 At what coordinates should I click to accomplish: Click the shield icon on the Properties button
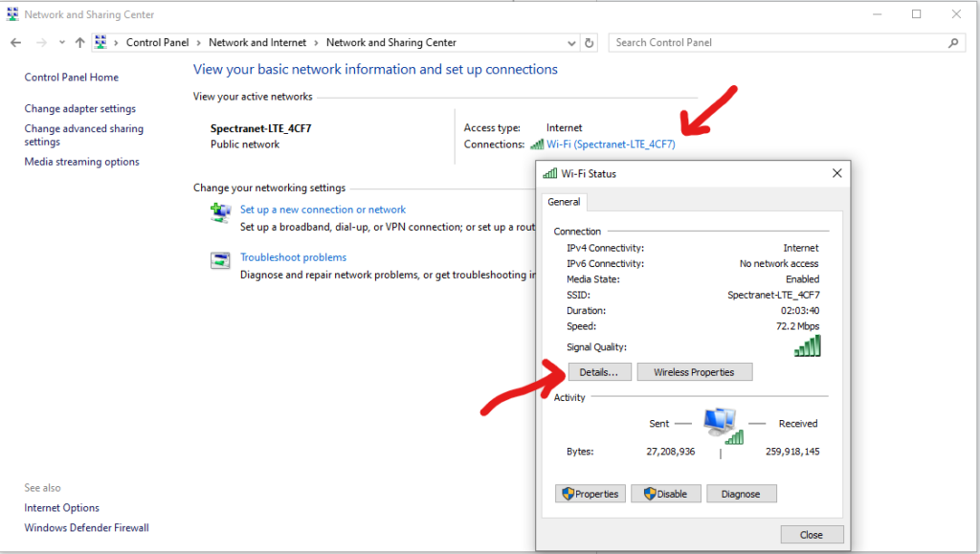pos(568,494)
